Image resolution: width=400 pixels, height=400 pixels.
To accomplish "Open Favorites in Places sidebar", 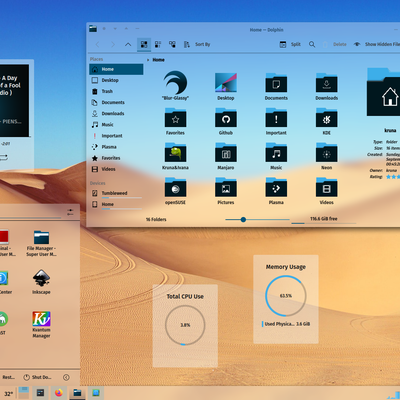I will 116,158.
